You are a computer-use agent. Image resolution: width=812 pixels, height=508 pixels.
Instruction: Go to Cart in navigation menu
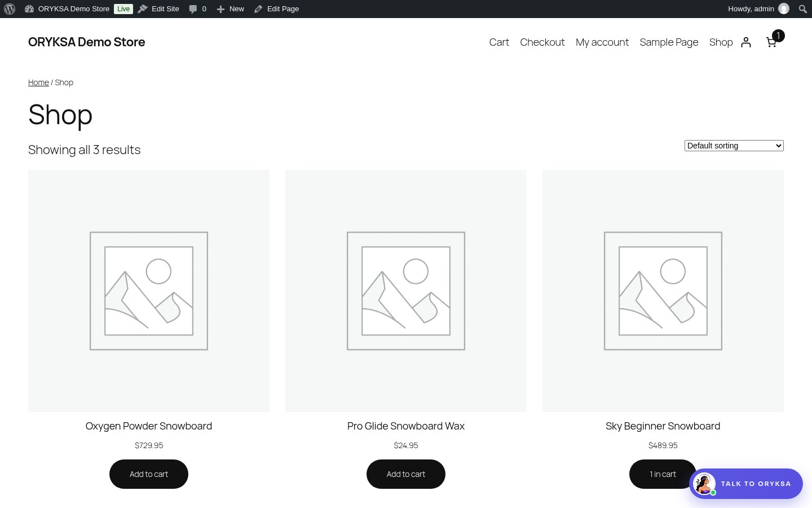pos(499,42)
